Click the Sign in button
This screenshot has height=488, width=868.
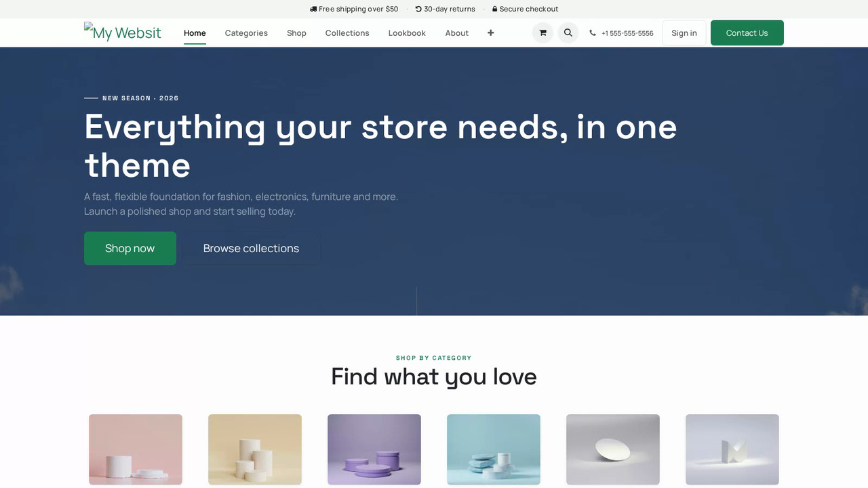coord(684,33)
